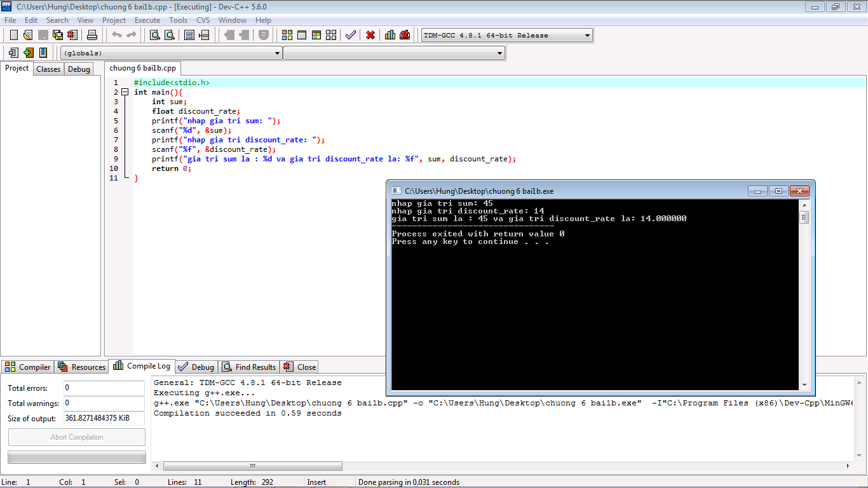Click the Compile & Run toolbar icon
Image resolution: width=868 pixels, height=488 pixels.
click(x=390, y=35)
